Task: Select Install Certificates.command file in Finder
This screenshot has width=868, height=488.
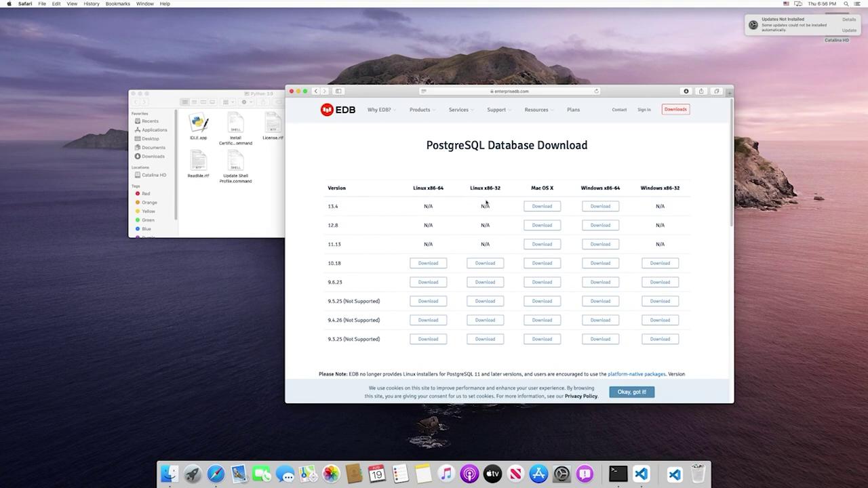Action: click(x=235, y=129)
